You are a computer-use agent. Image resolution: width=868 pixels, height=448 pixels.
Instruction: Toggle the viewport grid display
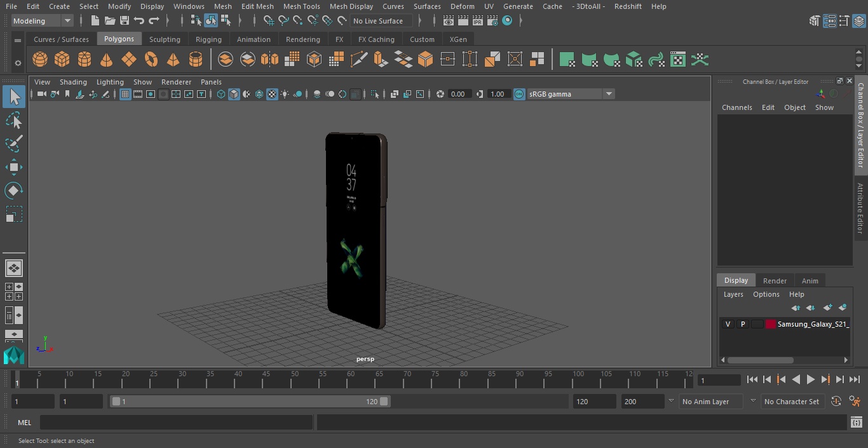coord(125,94)
